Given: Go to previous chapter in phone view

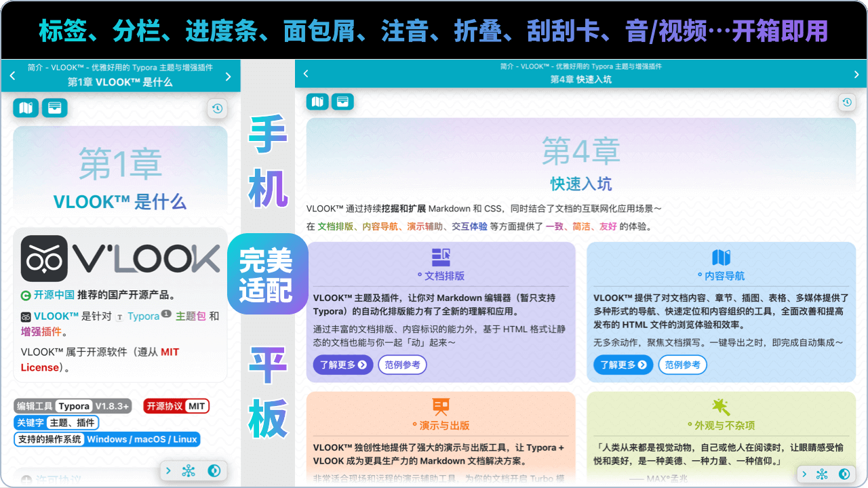Looking at the screenshot, I should [x=12, y=77].
